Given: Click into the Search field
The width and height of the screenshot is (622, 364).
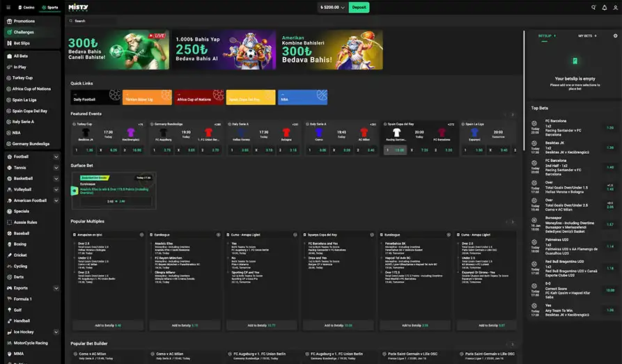Looking at the screenshot, I should [93, 21].
